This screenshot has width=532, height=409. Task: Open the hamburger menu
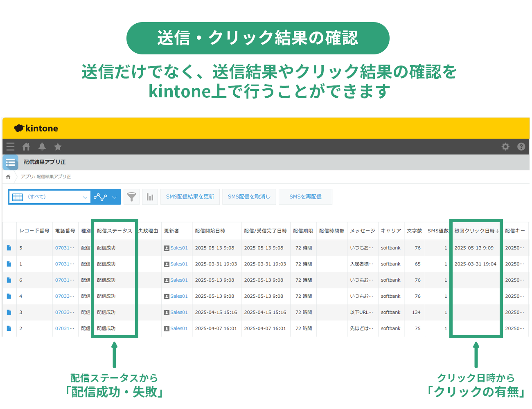click(10, 146)
